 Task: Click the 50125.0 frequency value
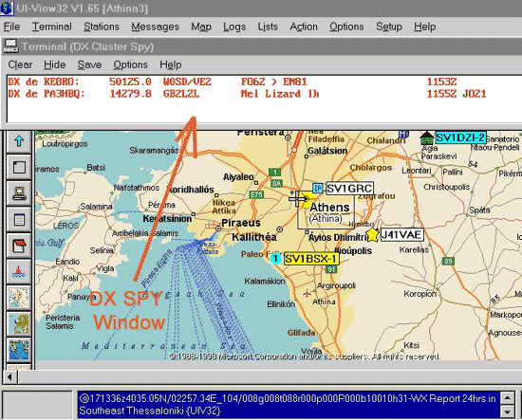(131, 82)
